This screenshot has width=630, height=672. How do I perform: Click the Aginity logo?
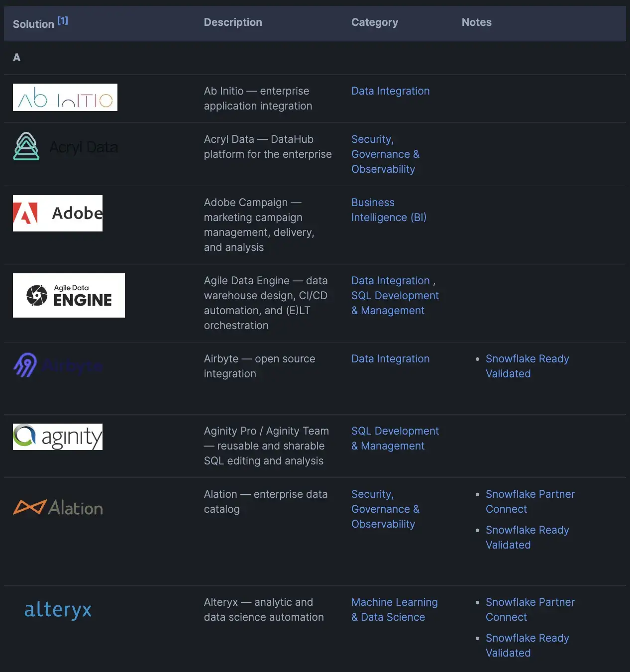[58, 437]
